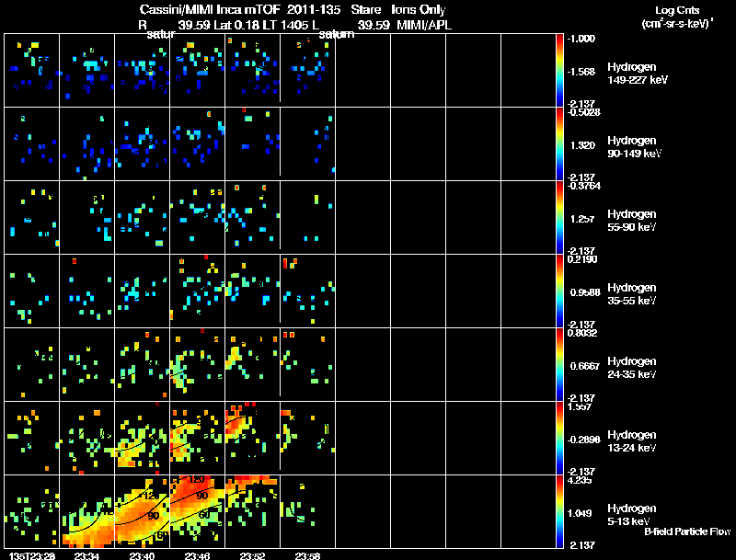The height and width of the screenshot is (560, 736).
Task: Click the date label '2011-135' in the title
Action: pyautogui.click(x=314, y=9)
